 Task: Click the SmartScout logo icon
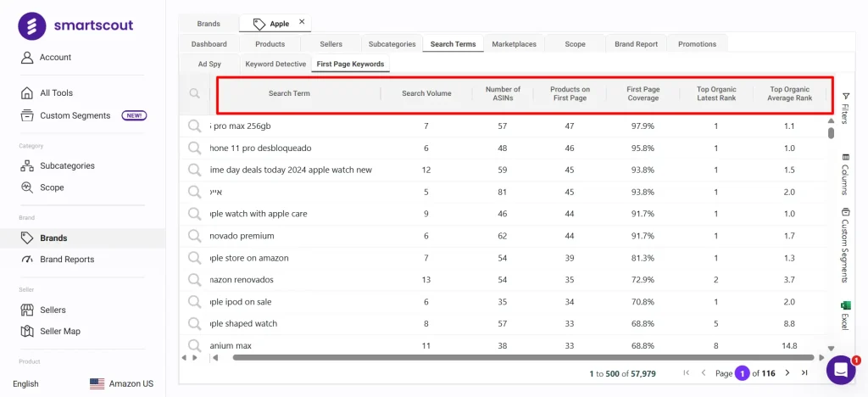coord(32,25)
